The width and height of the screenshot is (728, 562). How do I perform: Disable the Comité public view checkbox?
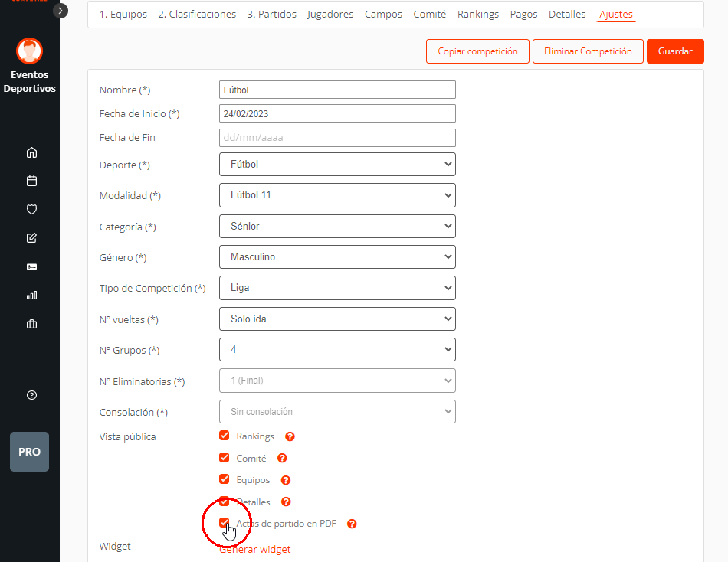tap(224, 458)
